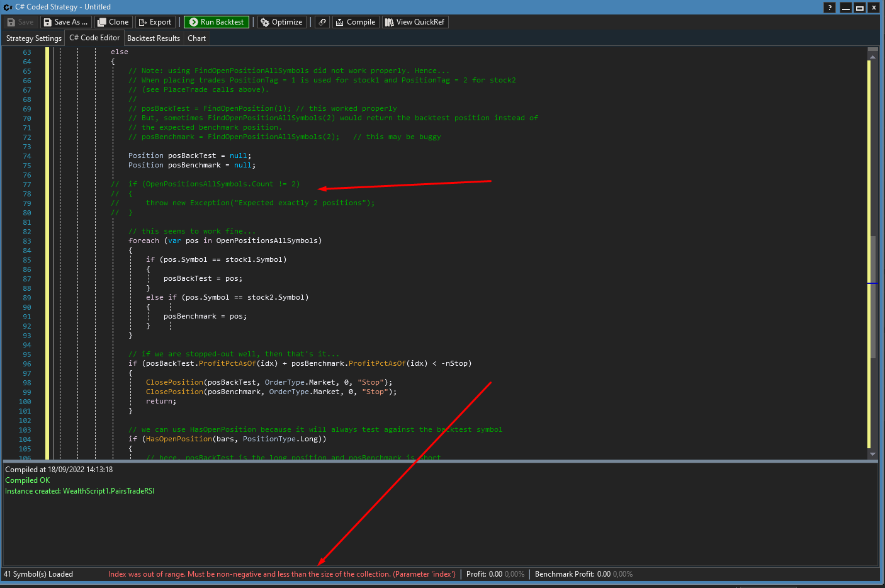Screen dimensions: 885x588
Task: Open View QuickRef reference
Action: click(x=415, y=22)
